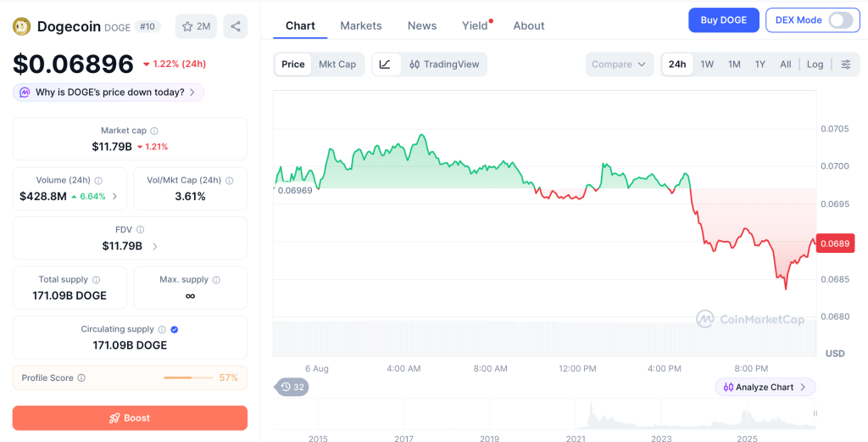Image resolution: width=868 pixels, height=442 pixels.
Task: Click the Circulating supply info icon
Action: [x=162, y=329]
